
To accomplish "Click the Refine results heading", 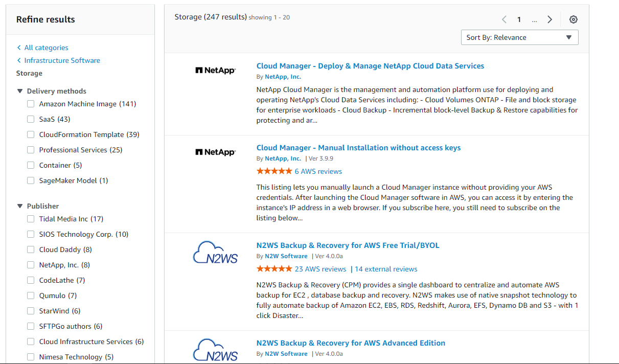I will coord(45,19).
